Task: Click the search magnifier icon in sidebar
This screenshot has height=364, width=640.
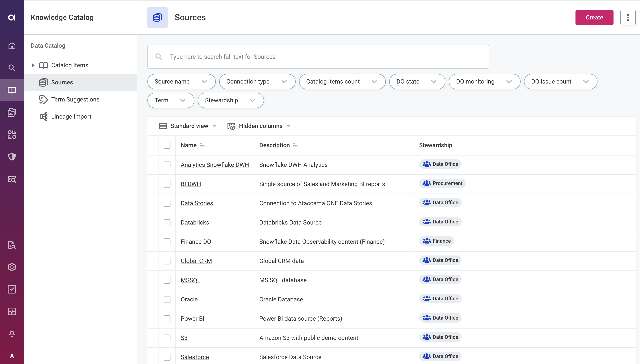Action: 12,67
